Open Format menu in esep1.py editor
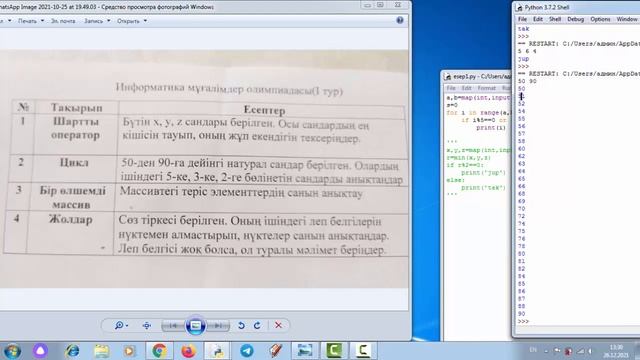The image size is (640, 360). pos(486,88)
